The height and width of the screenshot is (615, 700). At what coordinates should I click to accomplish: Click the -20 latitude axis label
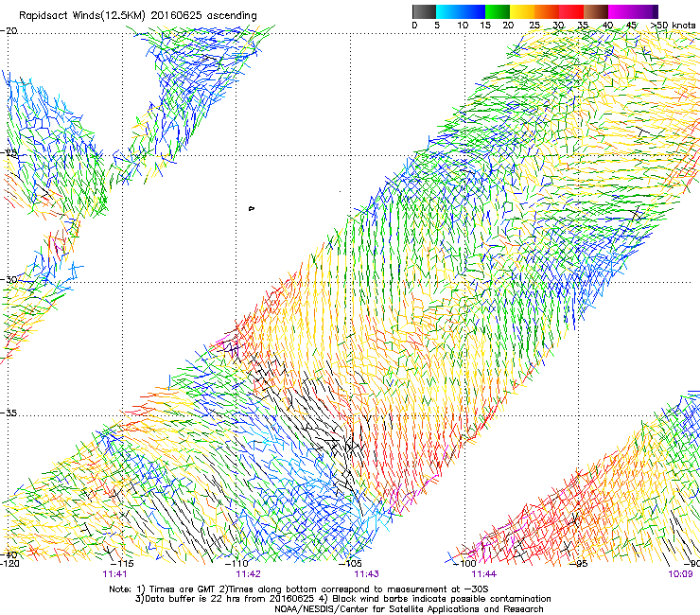click(9, 31)
